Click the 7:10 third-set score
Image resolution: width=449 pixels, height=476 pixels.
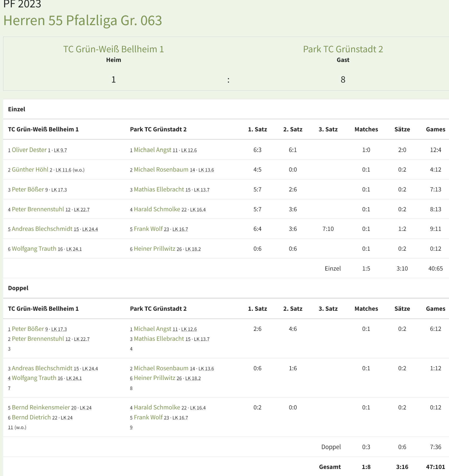pyautogui.click(x=328, y=229)
